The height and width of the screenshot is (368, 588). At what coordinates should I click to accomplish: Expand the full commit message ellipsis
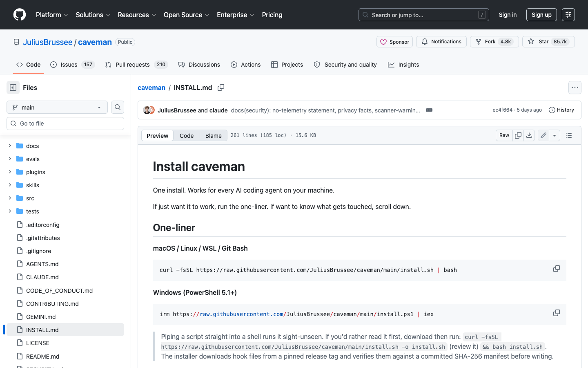(x=429, y=110)
